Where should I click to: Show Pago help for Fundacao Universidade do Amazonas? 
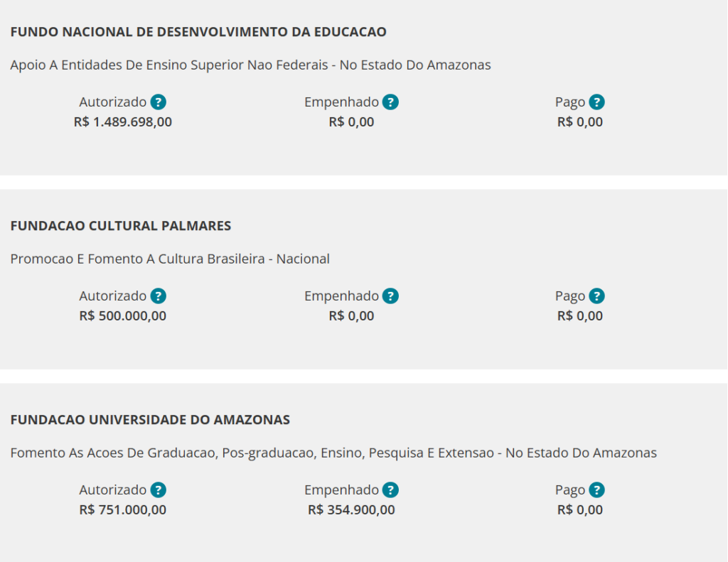596,490
